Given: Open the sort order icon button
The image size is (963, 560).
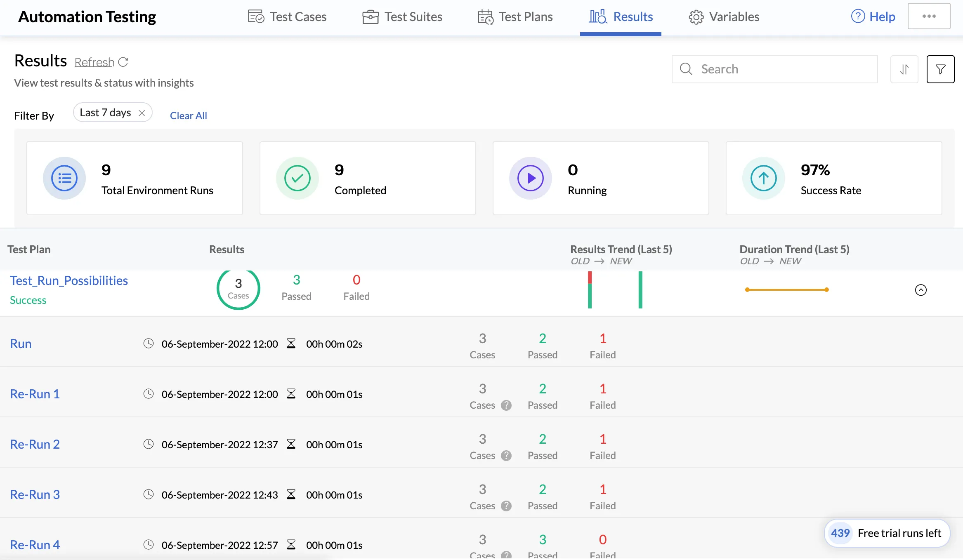Looking at the screenshot, I should click(904, 69).
